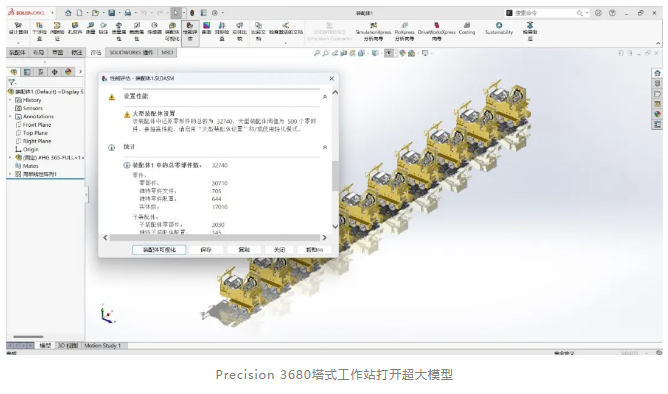This screenshot has width=668, height=394.
Task: Switch to the SOLIDWORKS 插件 tab
Action: coord(131,52)
